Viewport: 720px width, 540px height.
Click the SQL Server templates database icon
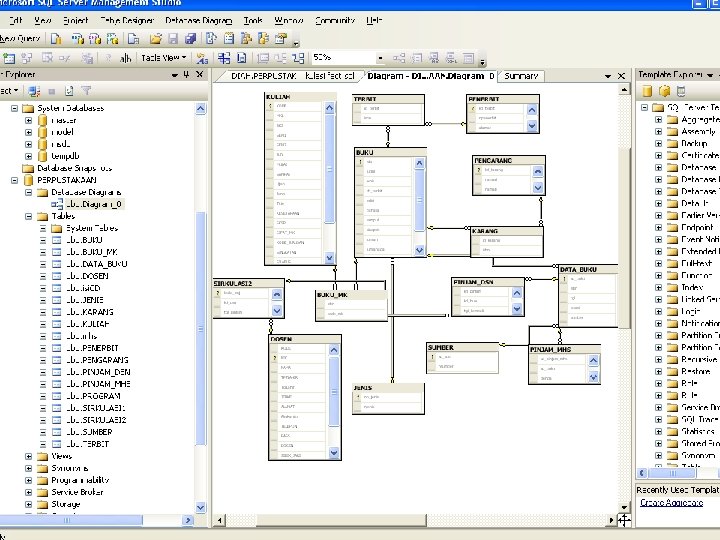point(647,91)
